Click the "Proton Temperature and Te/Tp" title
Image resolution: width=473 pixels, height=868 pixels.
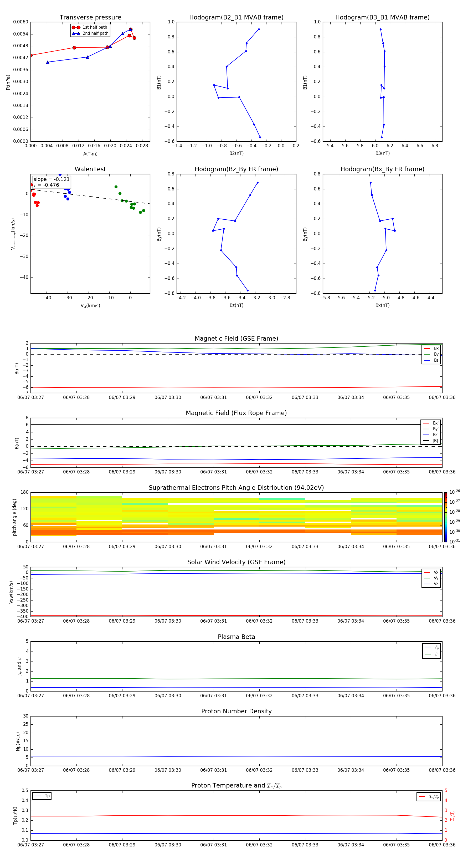pyautogui.click(x=236, y=786)
